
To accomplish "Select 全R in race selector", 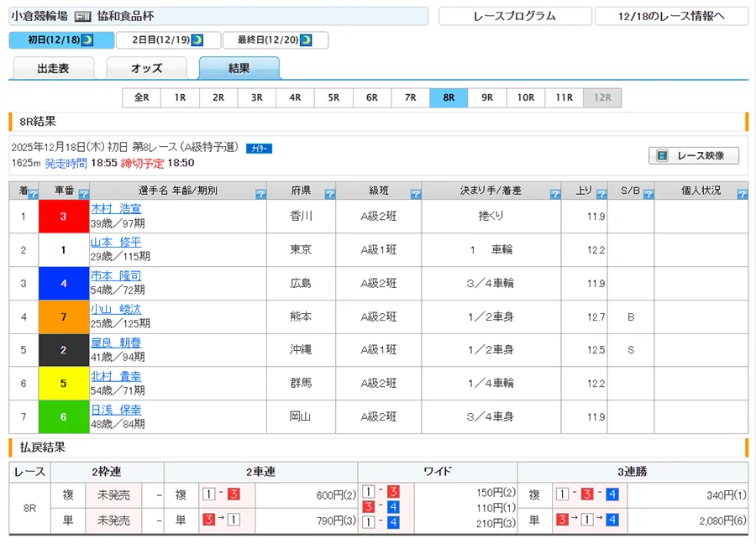I will (141, 97).
